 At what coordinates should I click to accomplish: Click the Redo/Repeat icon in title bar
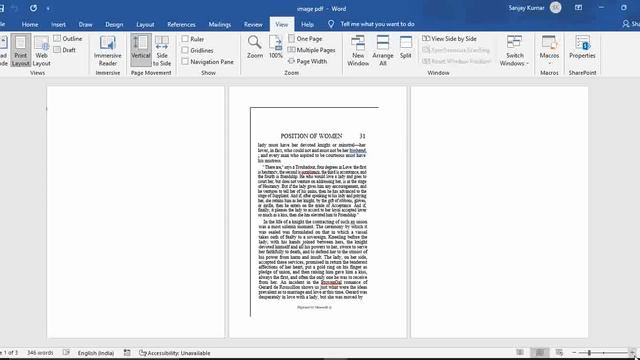[33, 8]
